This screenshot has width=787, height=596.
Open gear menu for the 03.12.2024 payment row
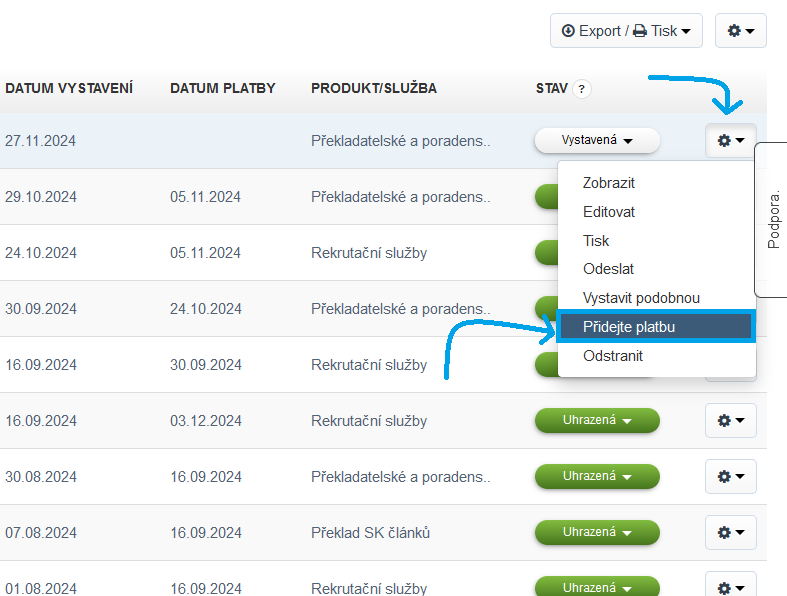[730, 420]
